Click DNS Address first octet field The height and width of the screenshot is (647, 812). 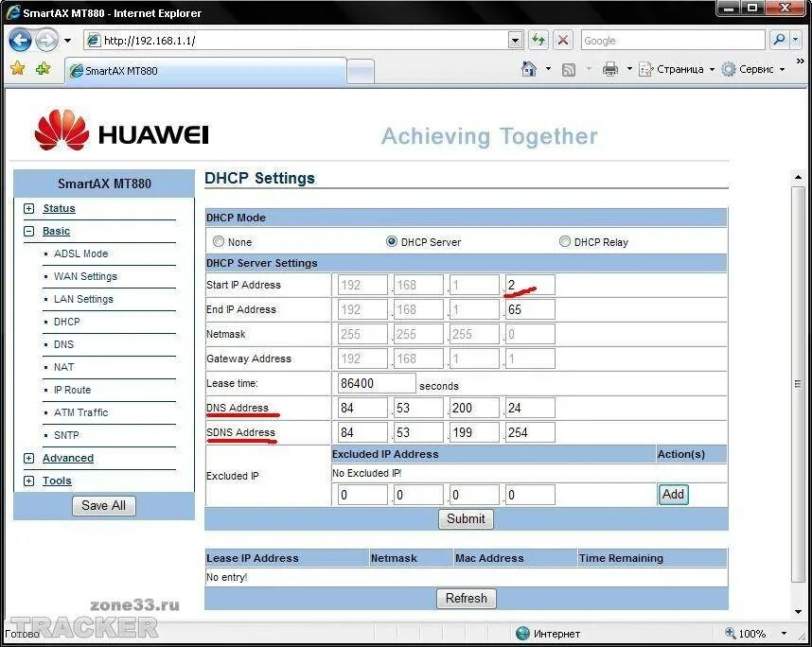(x=362, y=408)
